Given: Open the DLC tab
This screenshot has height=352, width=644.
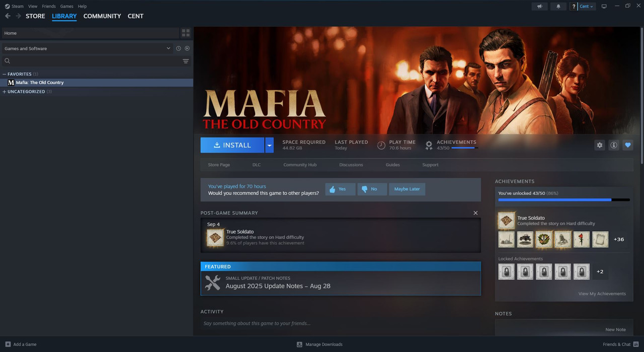Looking at the screenshot, I should coord(257,165).
